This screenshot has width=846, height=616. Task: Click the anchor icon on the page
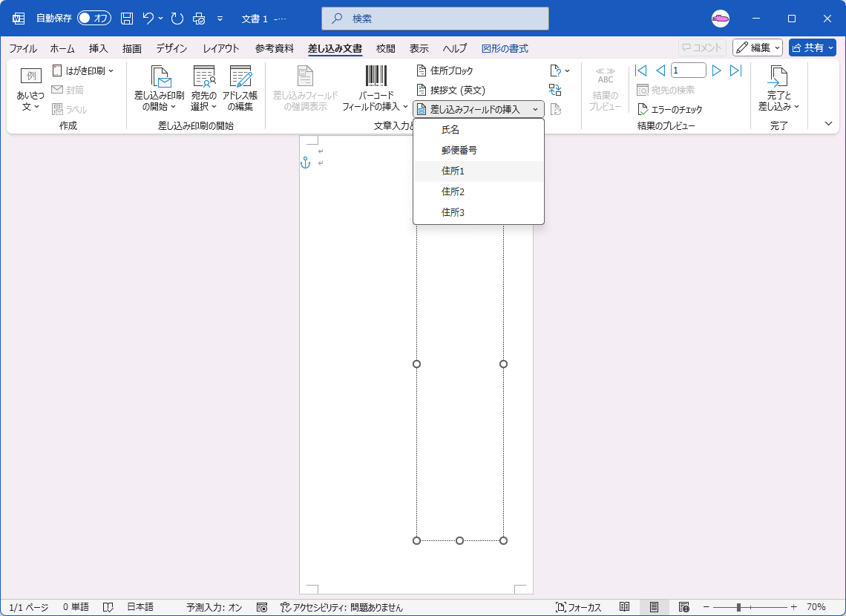(306, 163)
